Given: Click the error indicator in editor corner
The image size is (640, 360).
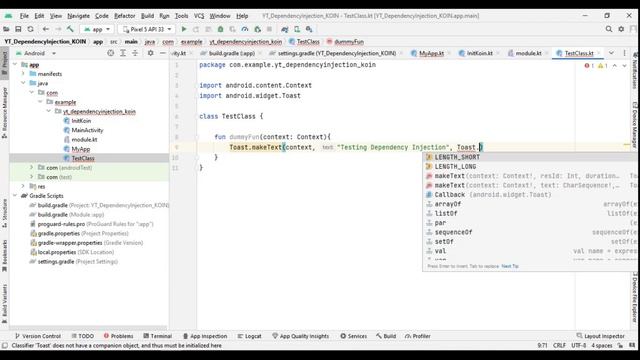Looking at the screenshot, I should pos(589,65).
